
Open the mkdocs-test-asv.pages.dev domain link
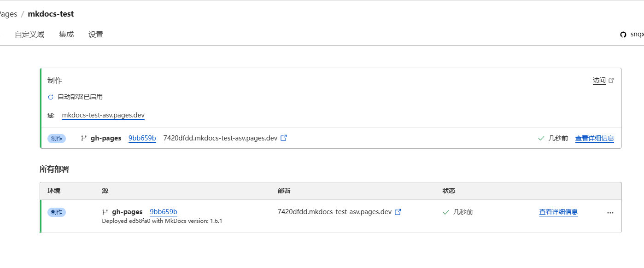[103, 115]
